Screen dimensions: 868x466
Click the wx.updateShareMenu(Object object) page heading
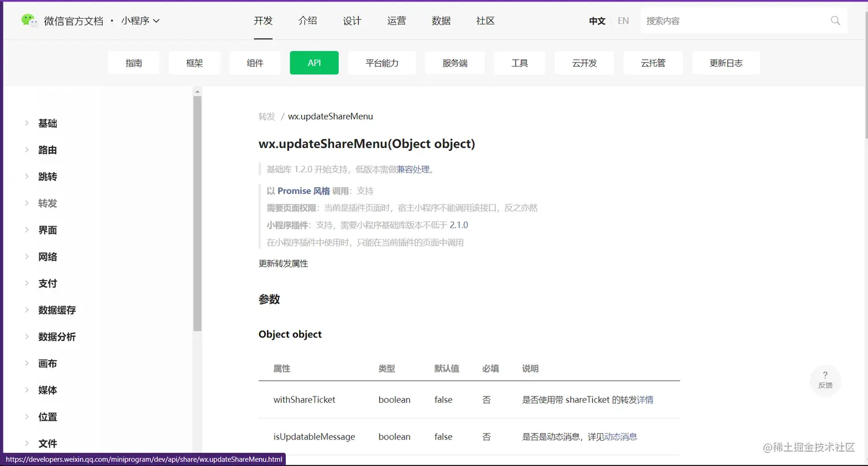367,144
